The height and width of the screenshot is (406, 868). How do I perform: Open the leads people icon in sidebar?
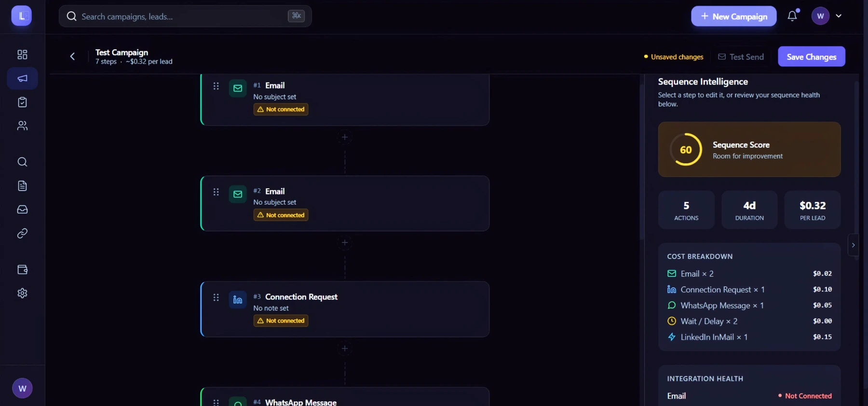tap(22, 126)
